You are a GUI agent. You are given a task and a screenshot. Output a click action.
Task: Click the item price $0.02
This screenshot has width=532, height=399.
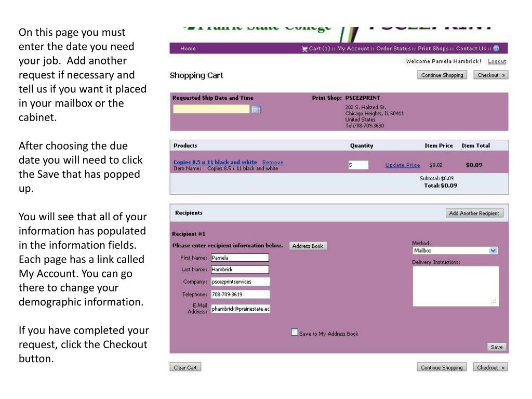click(x=436, y=165)
